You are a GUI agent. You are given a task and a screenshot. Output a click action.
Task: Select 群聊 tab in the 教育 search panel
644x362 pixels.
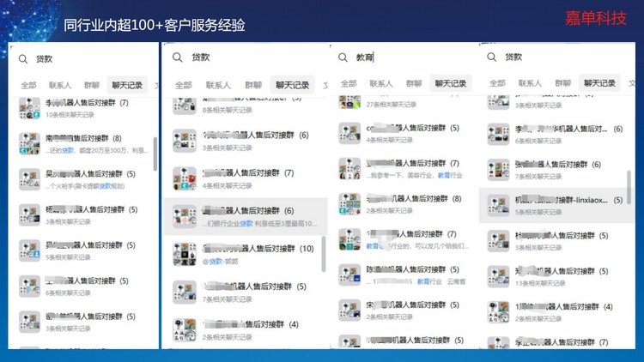click(413, 83)
